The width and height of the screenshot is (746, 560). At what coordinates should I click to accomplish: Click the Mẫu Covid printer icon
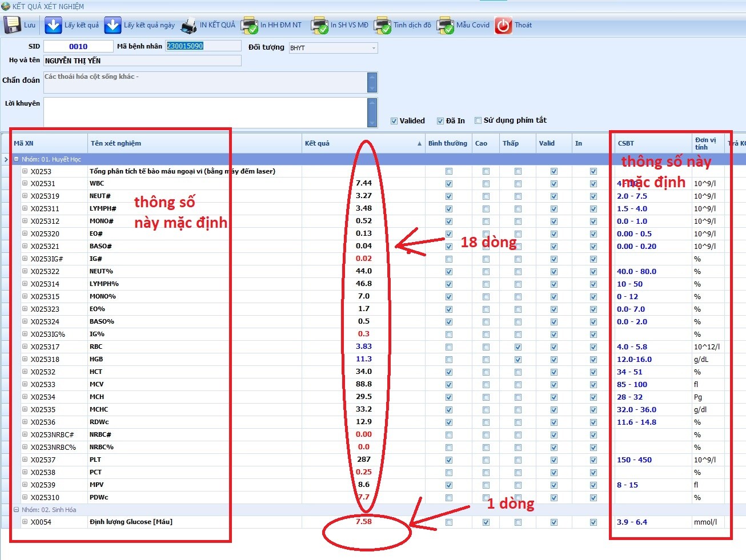pyautogui.click(x=446, y=26)
